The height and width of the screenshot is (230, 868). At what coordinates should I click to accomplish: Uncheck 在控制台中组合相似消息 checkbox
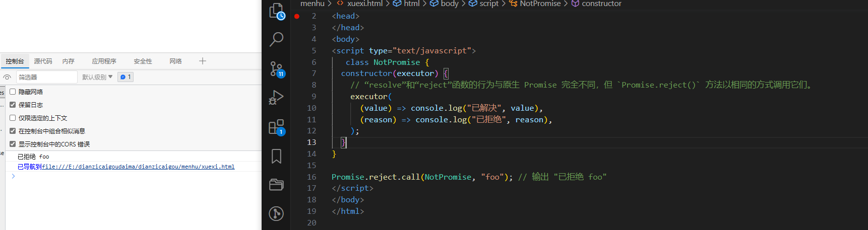pyautogui.click(x=13, y=131)
